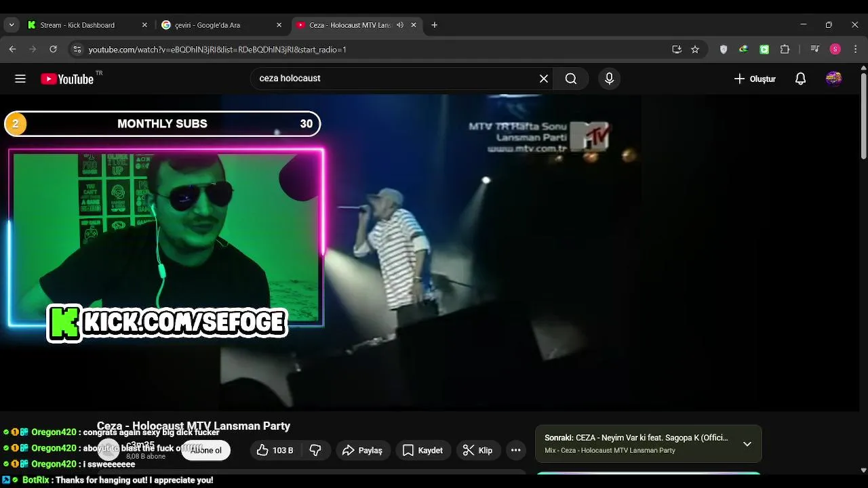Expand the Sonraki mix playlist chevron
Viewport: 868px width, 488px height.
point(747,444)
